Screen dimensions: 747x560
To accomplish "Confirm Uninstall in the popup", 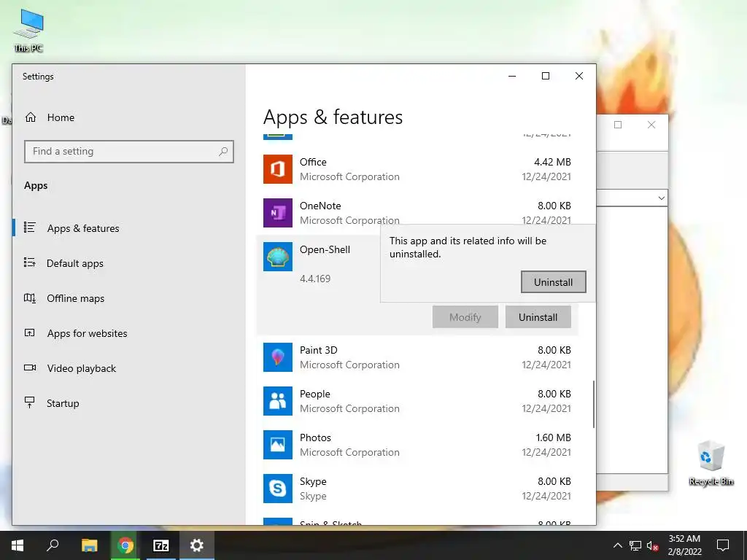I will [553, 282].
